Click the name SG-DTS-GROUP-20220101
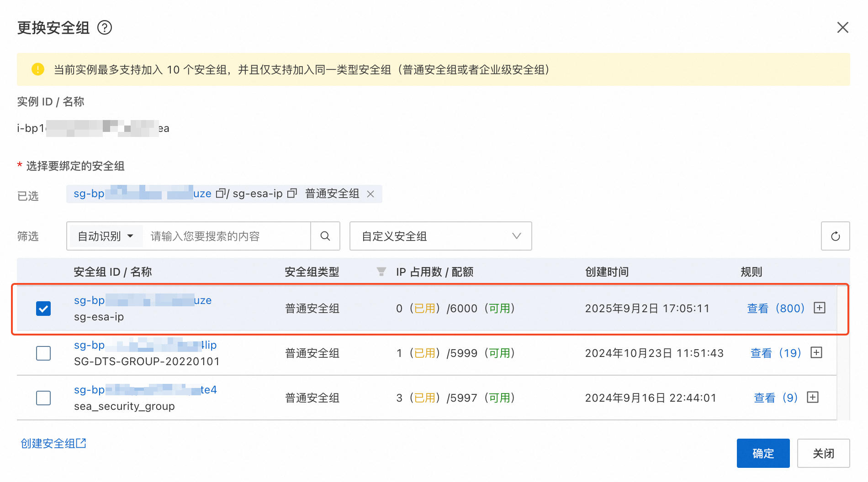Screen dimensions: 868x482 tap(147, 361)
